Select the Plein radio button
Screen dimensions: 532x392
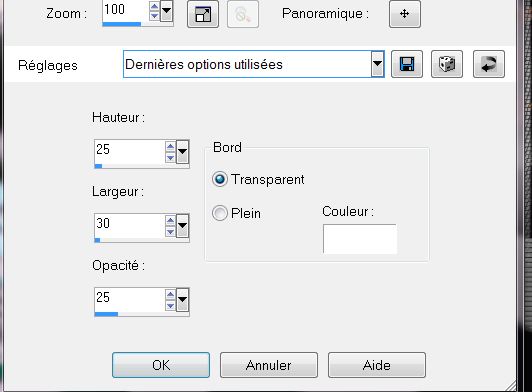(220, 213)
